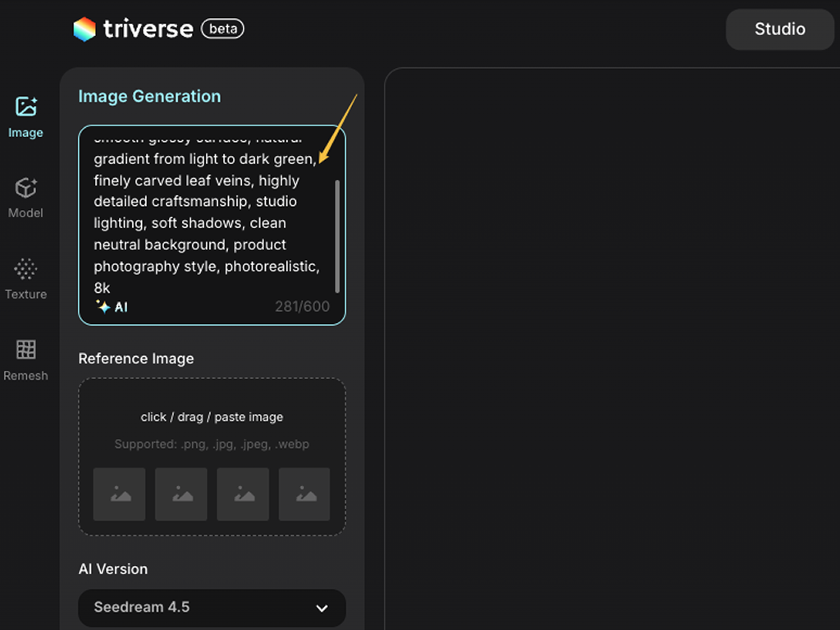This screenshot has width=840, height=630.
Task: Open the Texture sidebar tool
Action: coord(25,279)
